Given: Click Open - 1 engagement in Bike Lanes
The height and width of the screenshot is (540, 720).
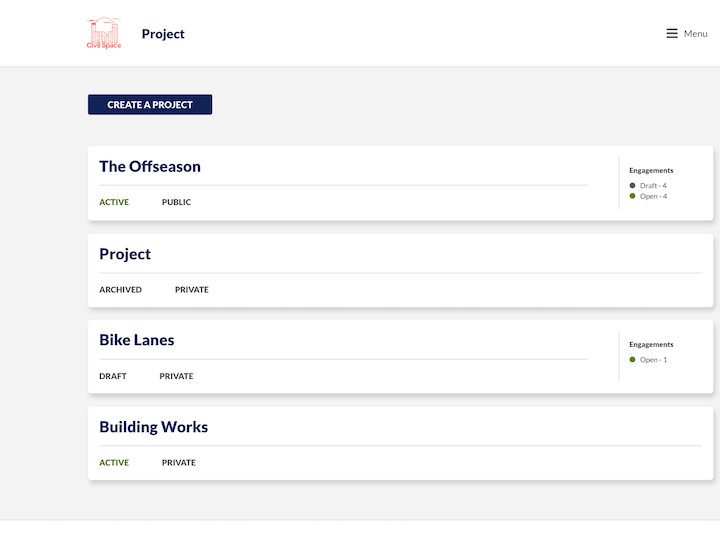Looking at the screenshot, I should [653, 360].
